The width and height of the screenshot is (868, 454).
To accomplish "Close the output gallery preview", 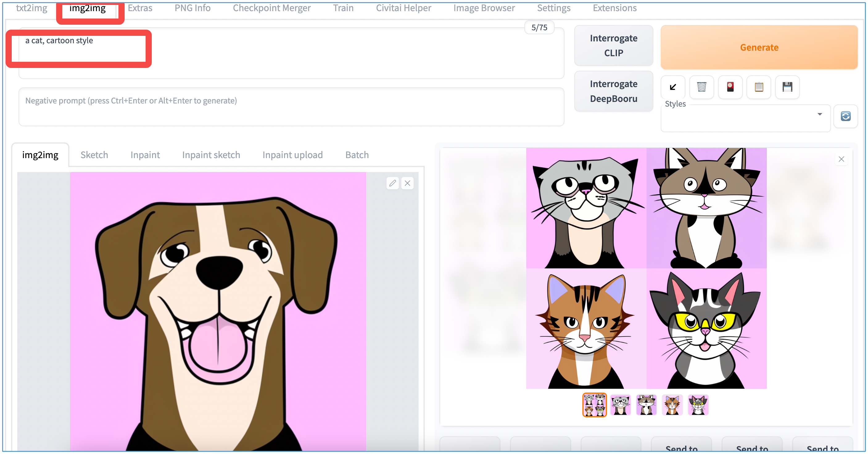I will [x=841, y=159].
